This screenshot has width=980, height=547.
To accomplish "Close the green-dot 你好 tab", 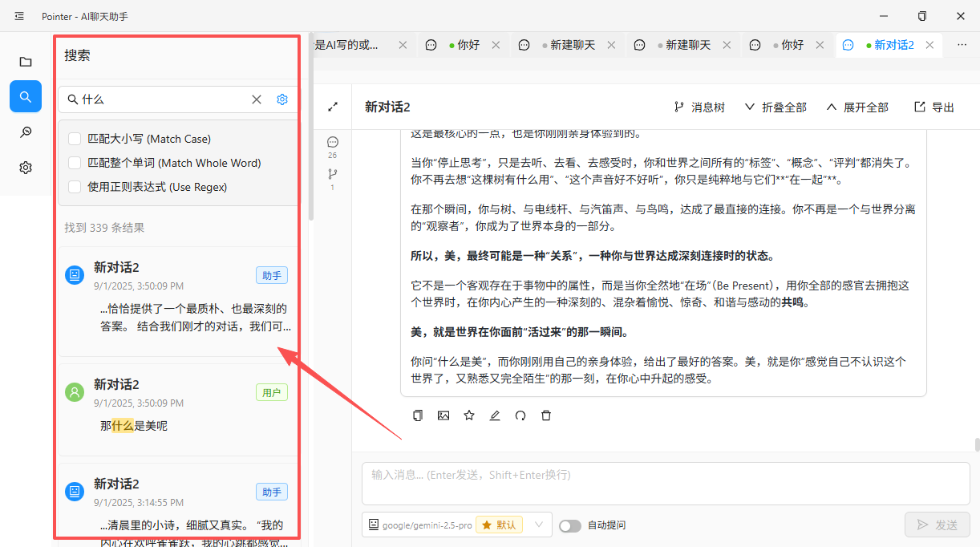I will (496, 45).
